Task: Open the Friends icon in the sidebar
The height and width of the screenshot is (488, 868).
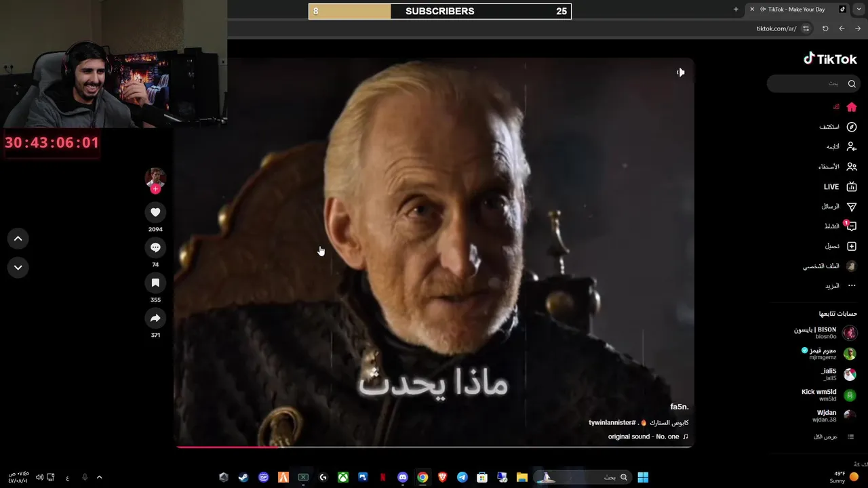Action: pyautogui.click(x=852, y=167)
